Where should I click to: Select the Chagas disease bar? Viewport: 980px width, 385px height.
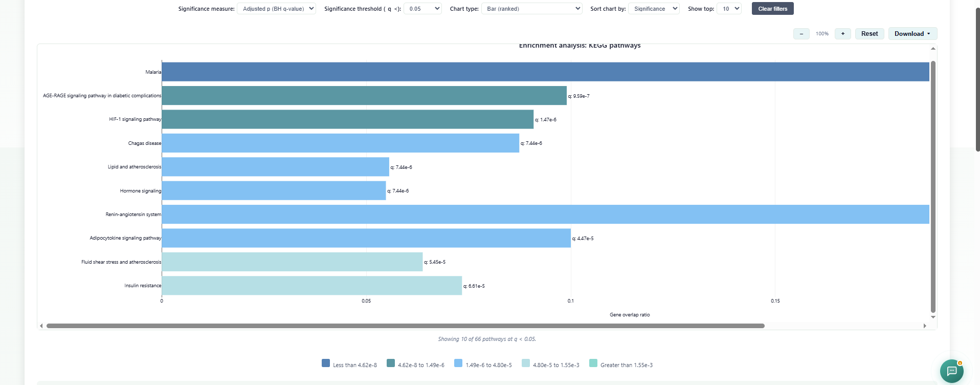coord(341,143)
